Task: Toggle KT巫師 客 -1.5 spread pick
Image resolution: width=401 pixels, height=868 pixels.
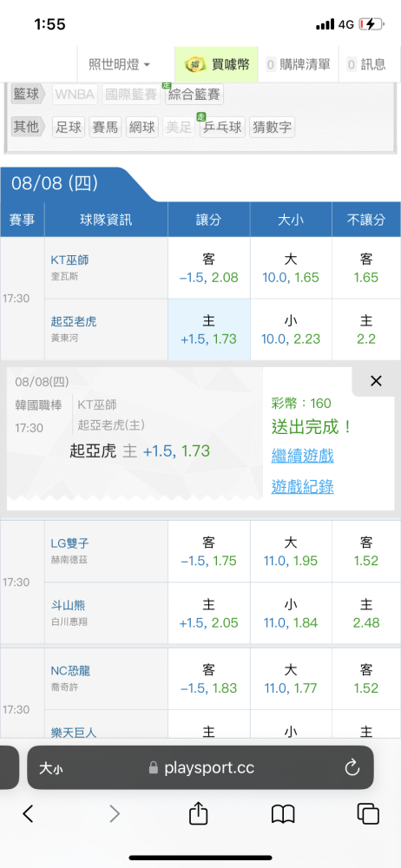Action: pos(209,268)
